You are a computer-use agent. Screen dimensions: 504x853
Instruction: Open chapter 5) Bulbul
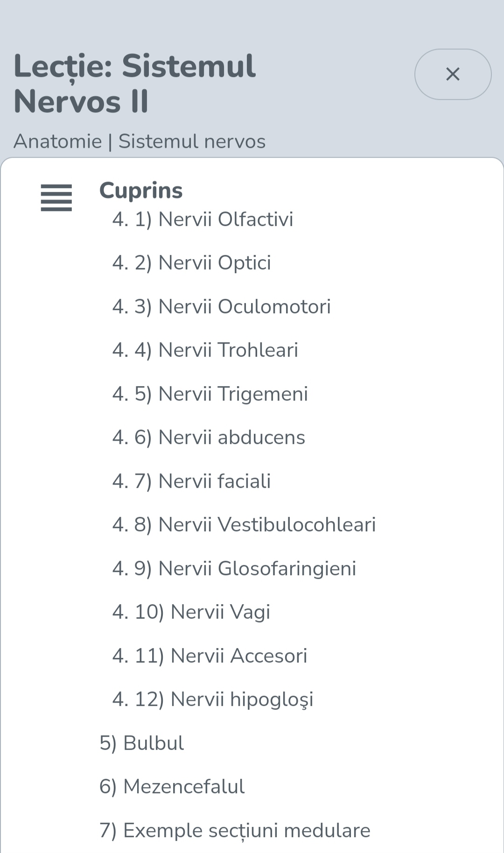click(142, 743)
